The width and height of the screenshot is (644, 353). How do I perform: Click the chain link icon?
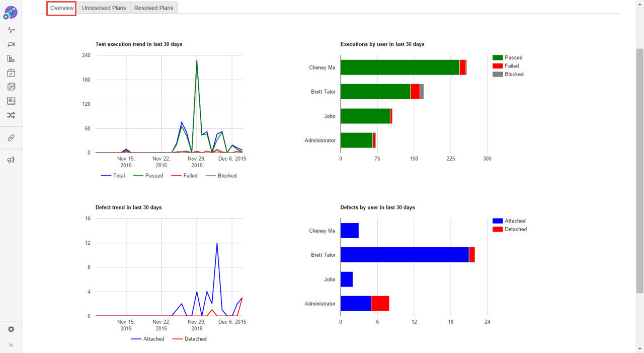11,138
